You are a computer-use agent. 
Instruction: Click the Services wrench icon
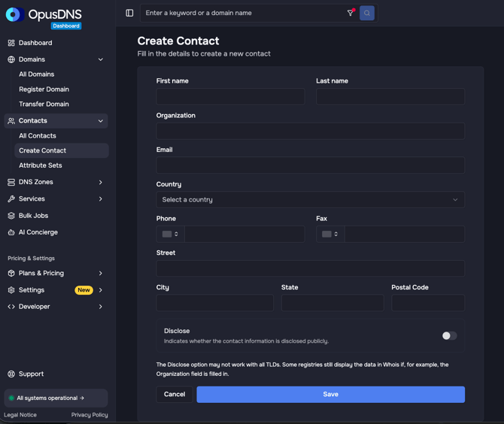click(x=11, y=198)
